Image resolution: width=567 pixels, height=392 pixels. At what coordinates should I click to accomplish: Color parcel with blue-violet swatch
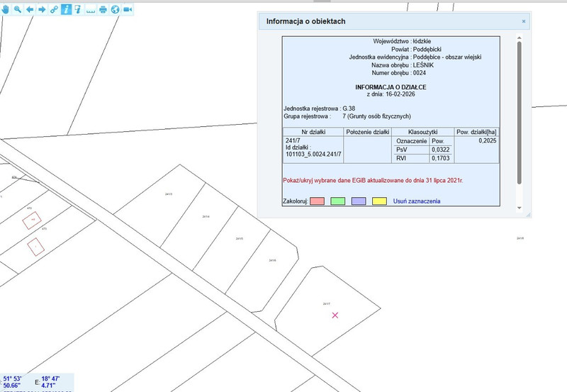coord(358,201)
